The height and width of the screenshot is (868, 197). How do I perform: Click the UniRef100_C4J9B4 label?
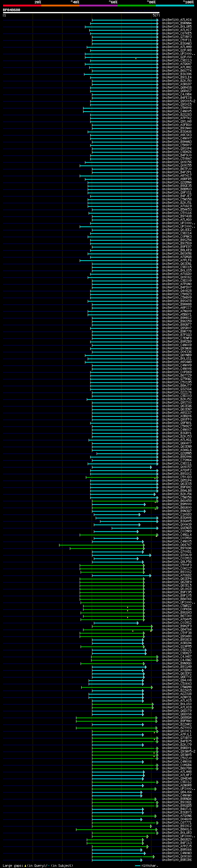[x=176, y=94]
